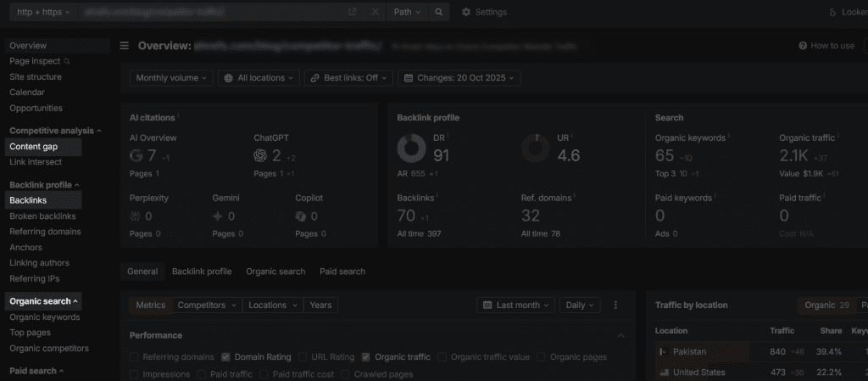
Task: Select the Years chart view button
Action: pos(320,305)
